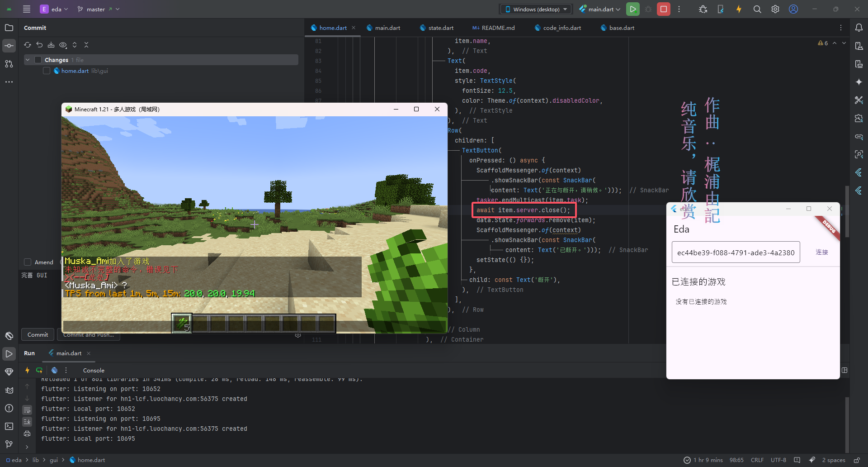Click Collapse All icon in Commit toolbar
868x467 pixels.
click(86, 45)
